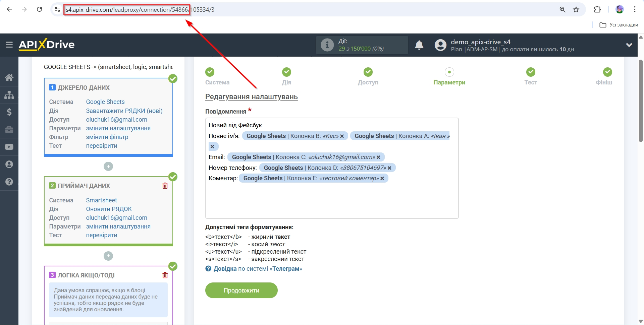
Task: Open Google Sheets source system link
Action: coord(105,102)
